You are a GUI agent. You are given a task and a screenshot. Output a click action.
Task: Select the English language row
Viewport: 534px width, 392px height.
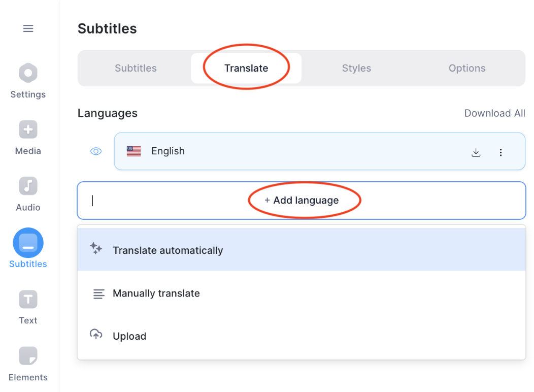tap(319, 151)
